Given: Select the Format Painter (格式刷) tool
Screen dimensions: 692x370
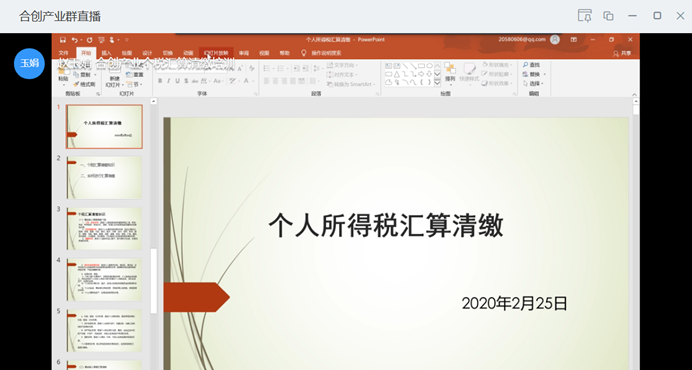Looking at the screenshot, I should point(84,84).
